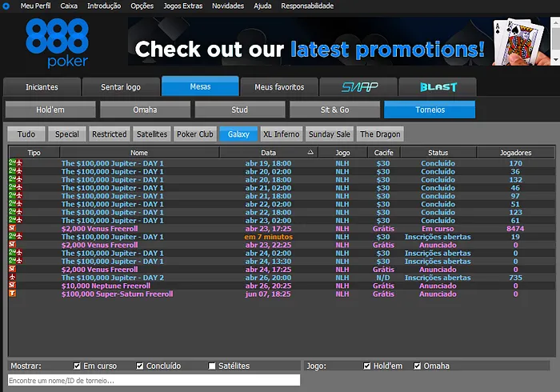Viewport: 560px width, 392px height.
Task: Open the Meus favoritos tab
Action: 279,86
